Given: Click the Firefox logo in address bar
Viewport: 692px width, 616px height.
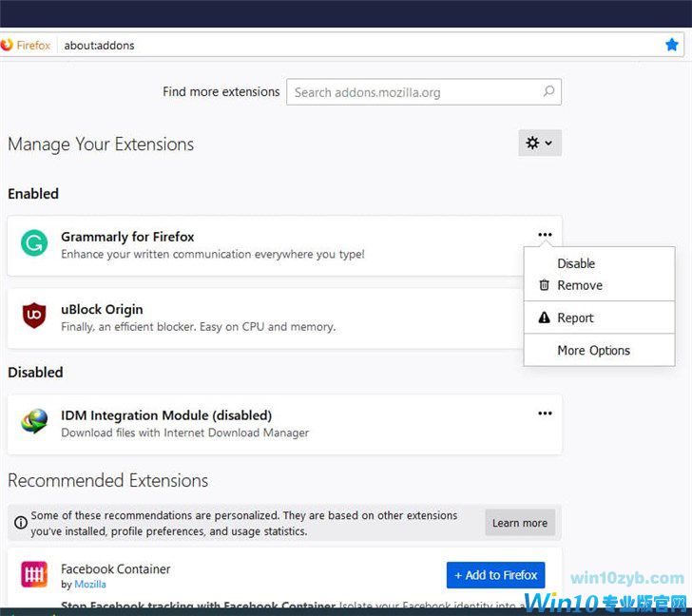Looking at the screenshot, I should [6, 45].
